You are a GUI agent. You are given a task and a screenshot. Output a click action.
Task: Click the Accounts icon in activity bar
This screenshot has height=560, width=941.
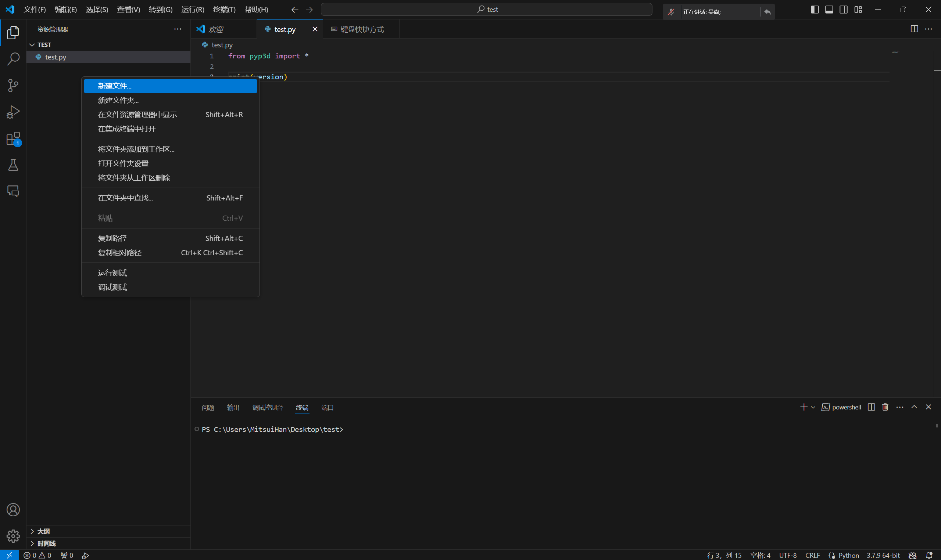[13, 510]
